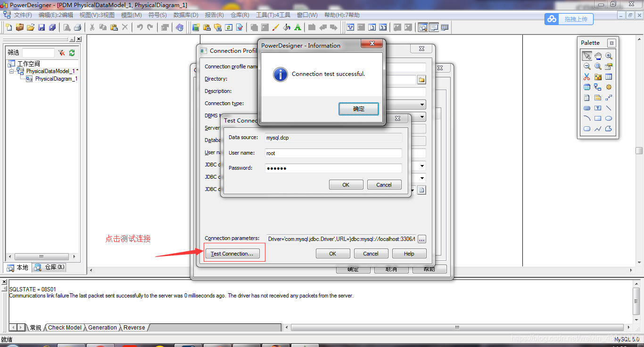Open the 工具(T) menu
The height and width of the screenshot is (347, 644).
pos(273,15)
